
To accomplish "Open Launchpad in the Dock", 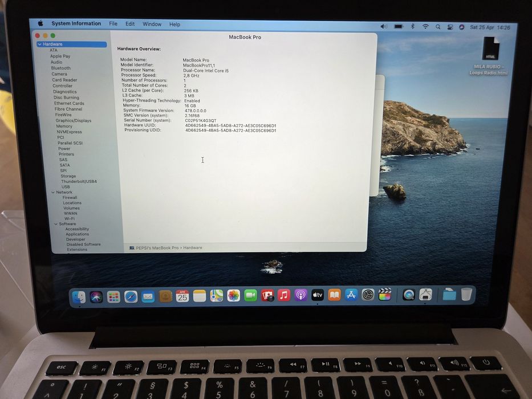I will tap(113, 297).
